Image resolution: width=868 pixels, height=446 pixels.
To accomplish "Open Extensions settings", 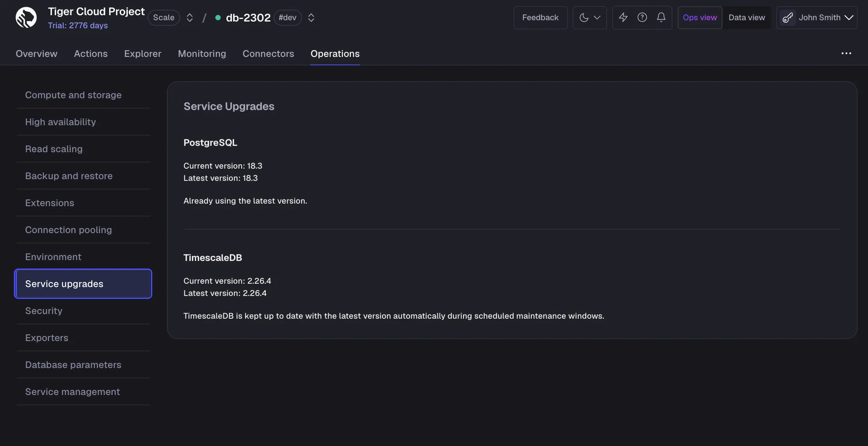I will 84,203.
